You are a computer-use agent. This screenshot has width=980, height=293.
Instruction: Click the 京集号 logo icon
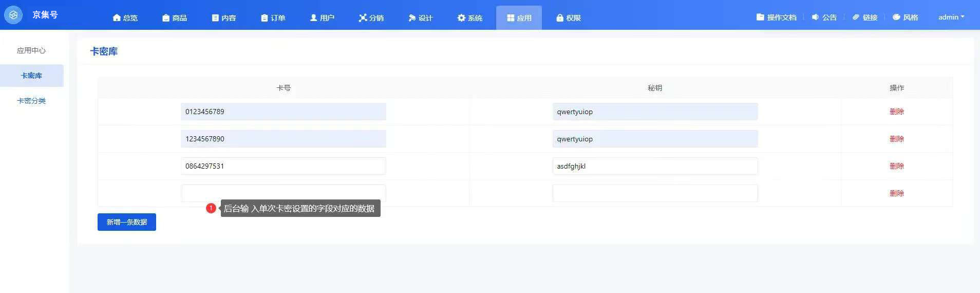pos(13,15)
